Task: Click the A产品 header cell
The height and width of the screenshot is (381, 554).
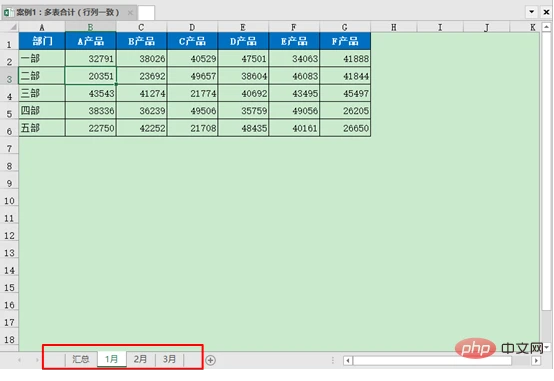Action: tap(91, 41)
